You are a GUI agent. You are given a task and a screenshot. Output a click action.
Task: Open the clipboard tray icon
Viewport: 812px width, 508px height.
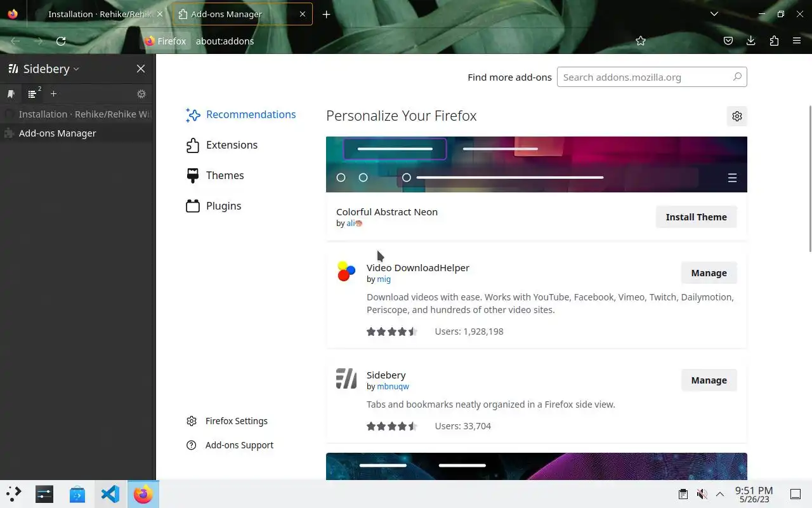pos(683,494)
